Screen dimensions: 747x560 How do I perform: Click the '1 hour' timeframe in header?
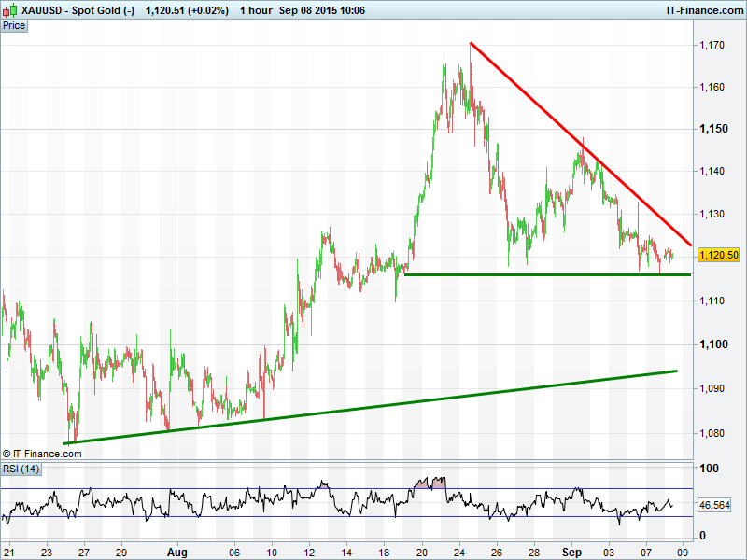click(256, 10)
